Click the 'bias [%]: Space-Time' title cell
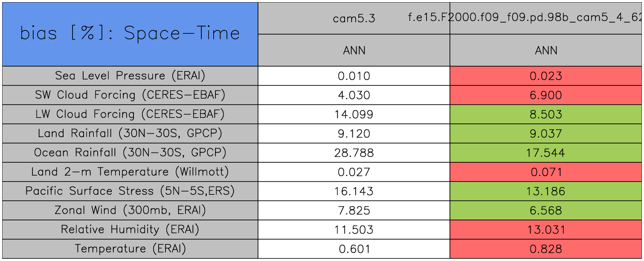The width and height of the screenshot is (644, 261). 130,34
